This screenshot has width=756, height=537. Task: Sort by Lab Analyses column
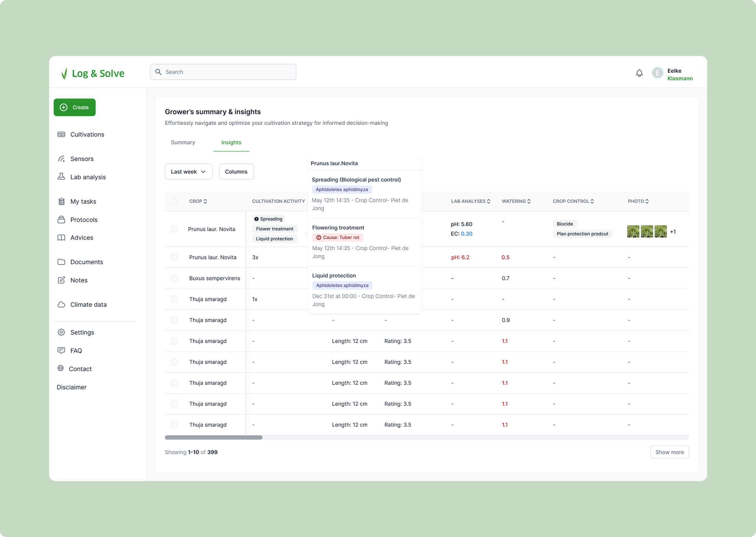(x=470, y=201)
